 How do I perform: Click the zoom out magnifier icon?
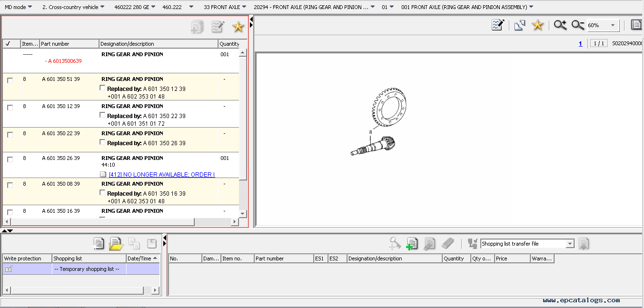578,25
